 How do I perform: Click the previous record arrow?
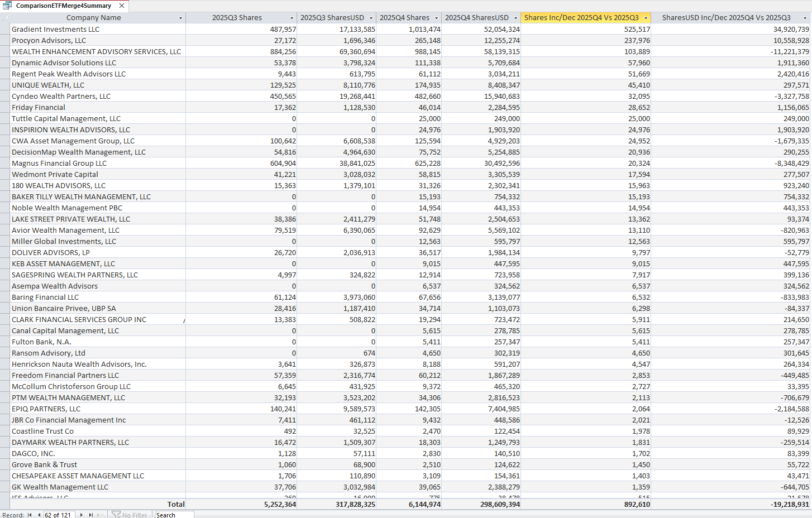(x=39, y=514)
